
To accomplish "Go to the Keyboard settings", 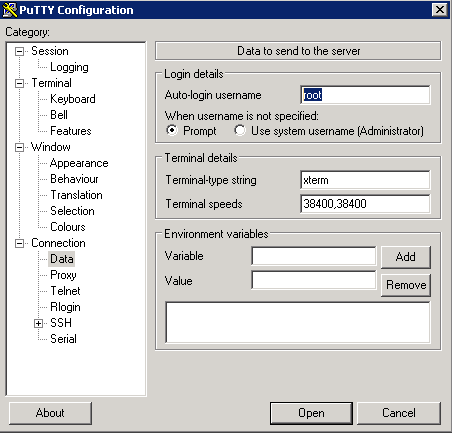I will click(x=73, y=99).
